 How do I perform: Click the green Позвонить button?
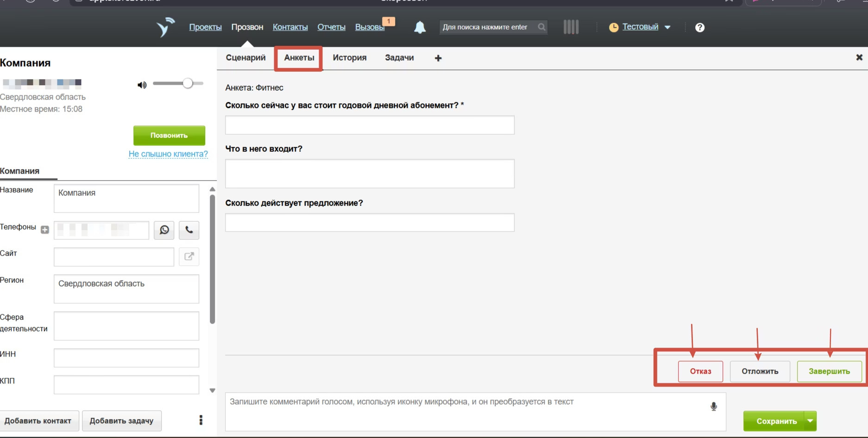169,136
